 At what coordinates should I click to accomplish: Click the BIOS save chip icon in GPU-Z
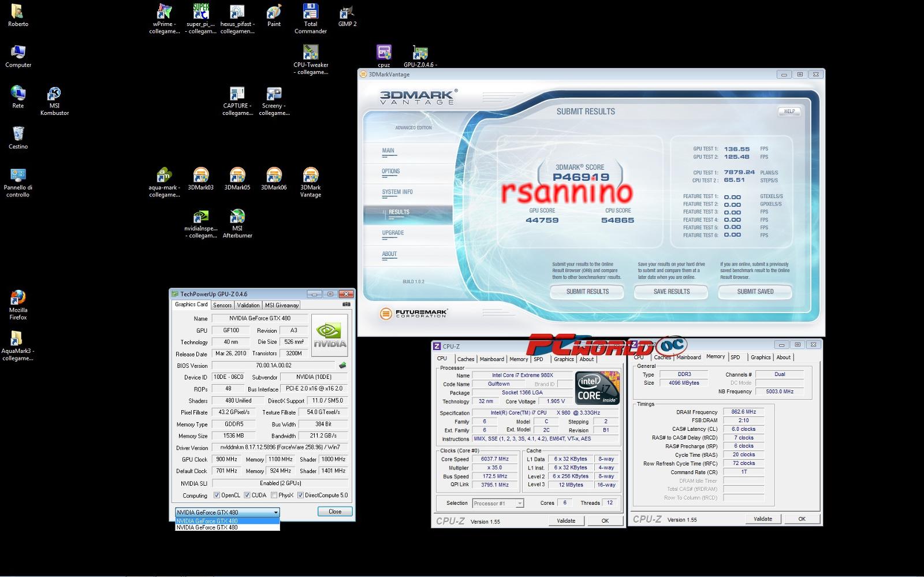342,365
